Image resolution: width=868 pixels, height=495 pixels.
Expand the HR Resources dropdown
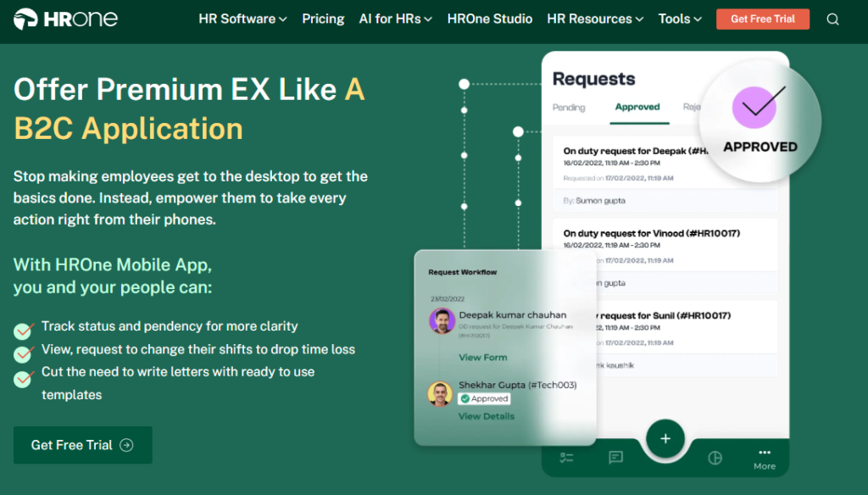tap(595, 19)
